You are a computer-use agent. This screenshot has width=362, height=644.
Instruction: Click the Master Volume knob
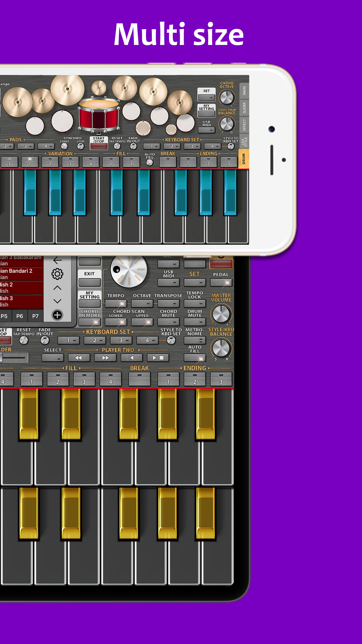point(221,314)
